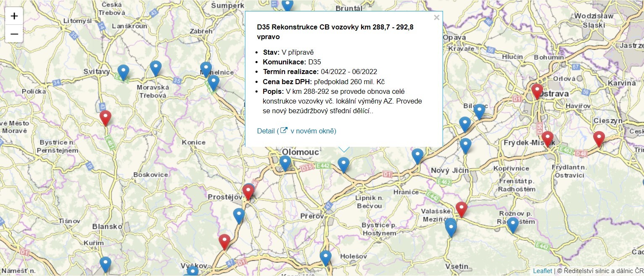Click blue marker south of Valašské Meziříčí
The image size is (644, 276).
pos(451,229)
